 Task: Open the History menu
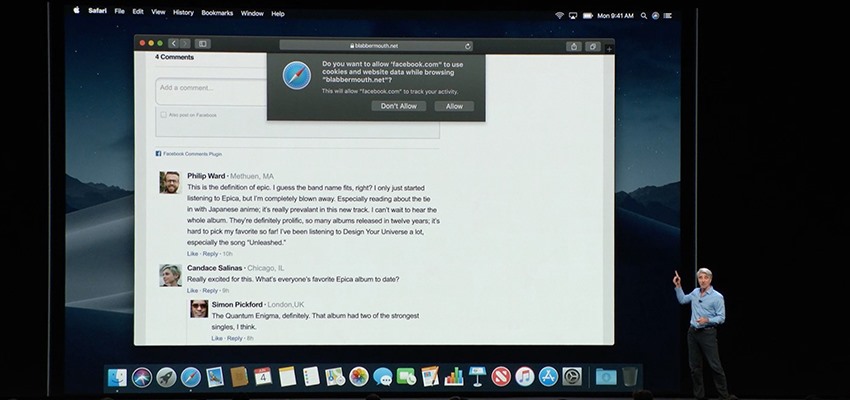coord(183,13)
